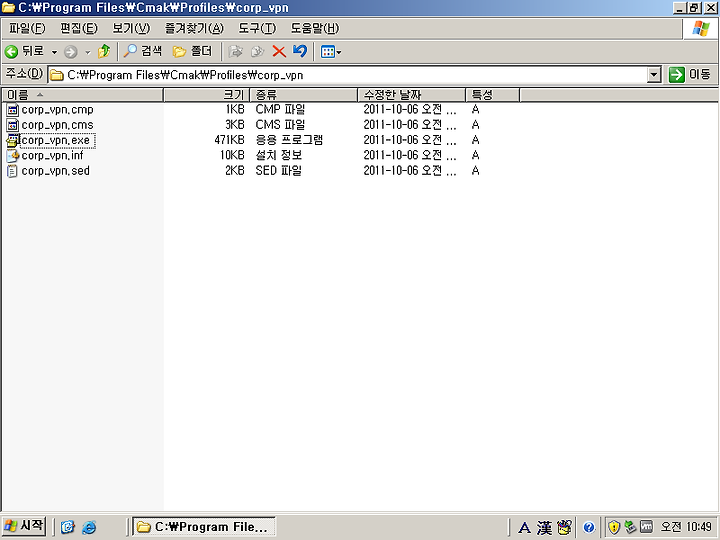This screenshot has height=540, width=720.
Task: Select the corp_vpn.exe file icon
Action: 12,141
